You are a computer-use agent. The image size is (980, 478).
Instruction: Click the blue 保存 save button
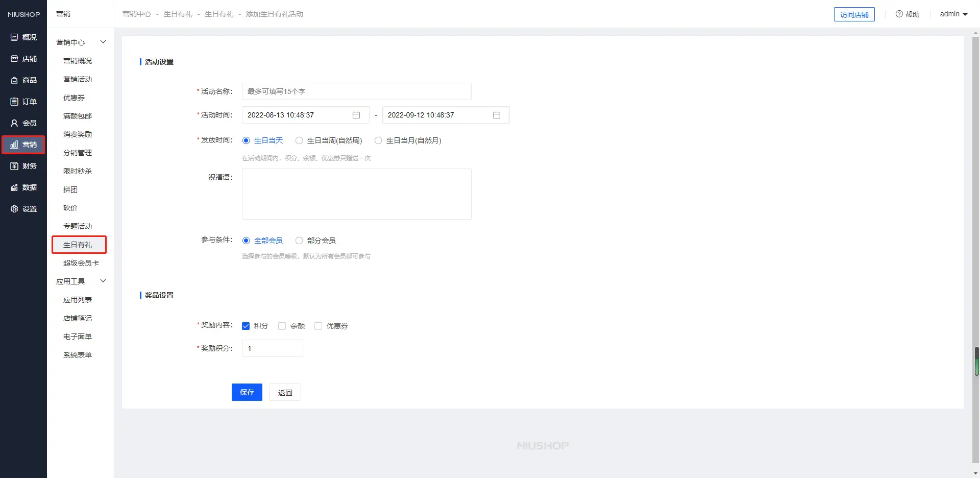pos(247,392)
